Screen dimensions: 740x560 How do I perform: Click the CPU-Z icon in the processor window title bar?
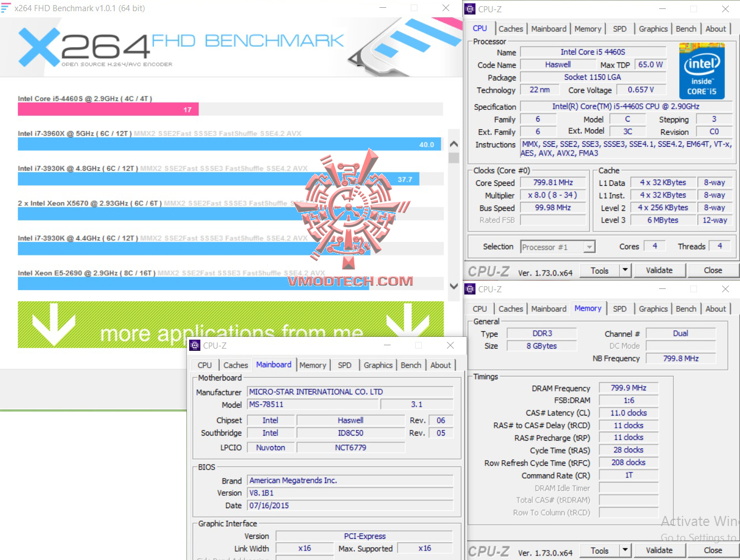coord(470,9)
